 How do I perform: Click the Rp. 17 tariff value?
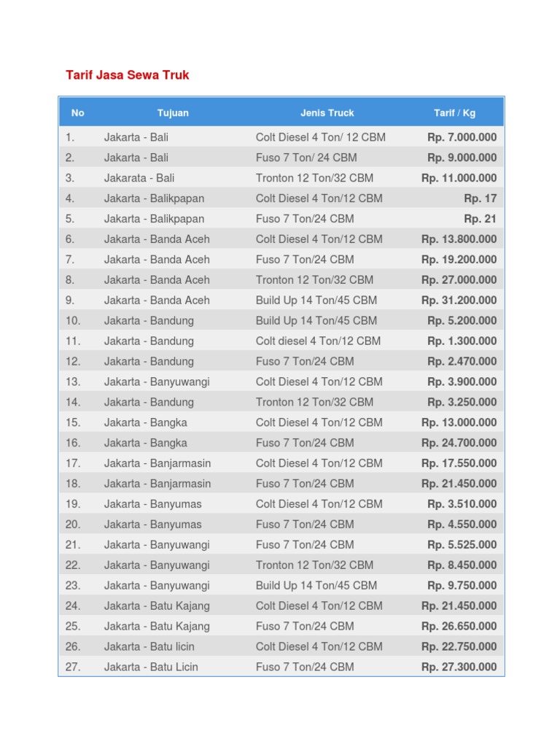pyautogui.click(x=480, y=198)
